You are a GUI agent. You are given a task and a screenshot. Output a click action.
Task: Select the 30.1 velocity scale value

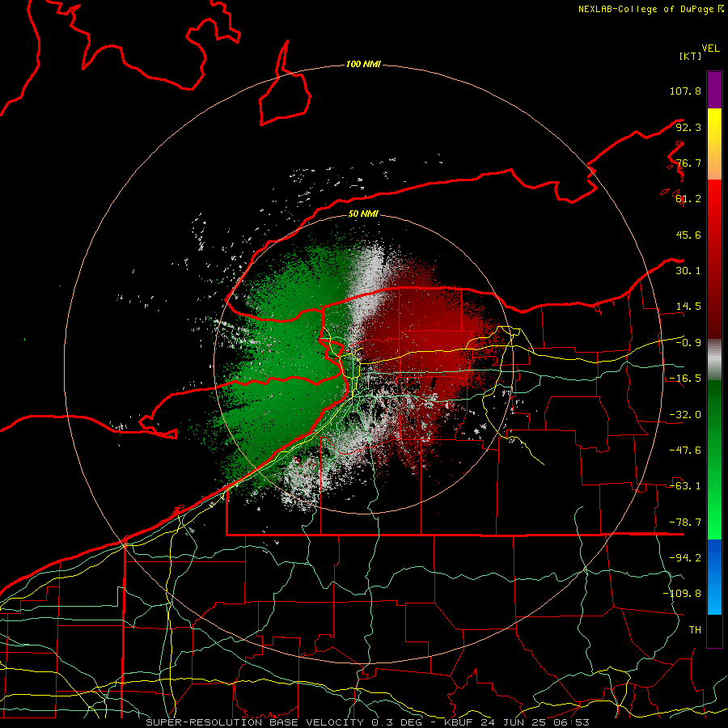tap(688, 271)
